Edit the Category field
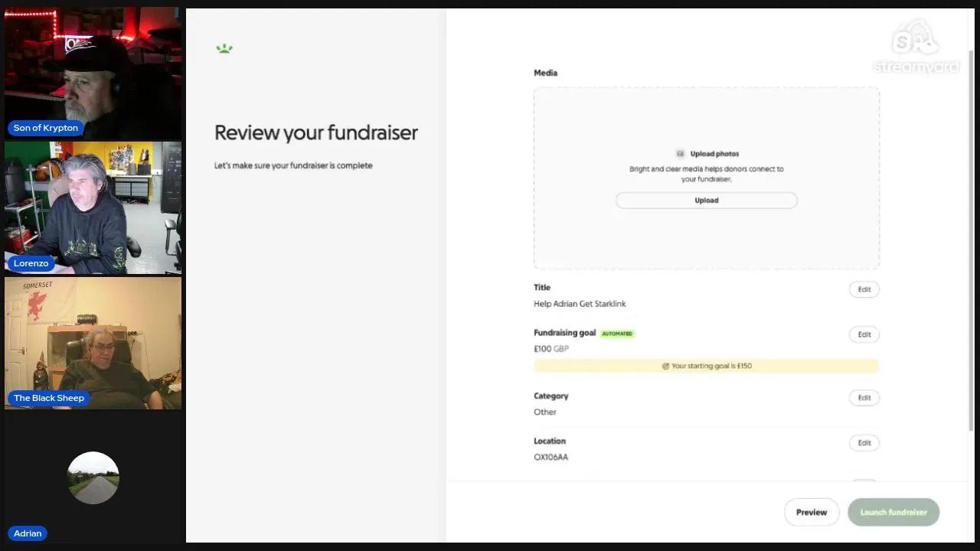Screen dimensions: 980x551 pyautogui.click(x=864, y=398)
